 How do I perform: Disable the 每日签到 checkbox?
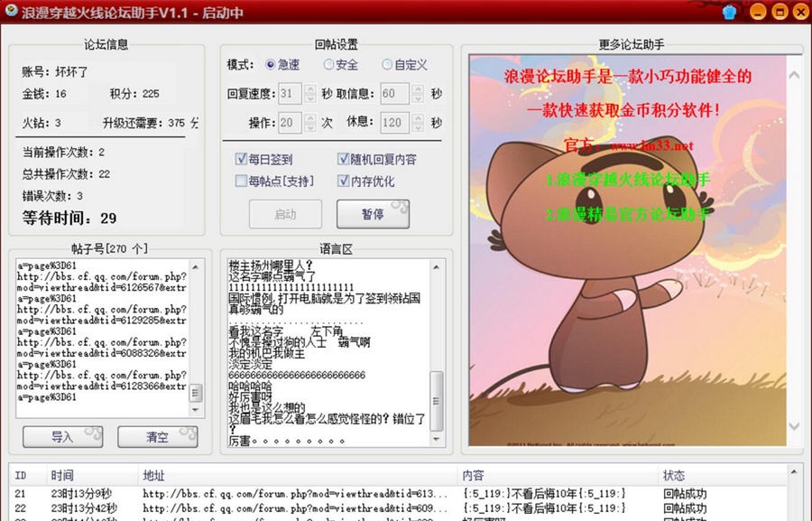coord(240,159)
